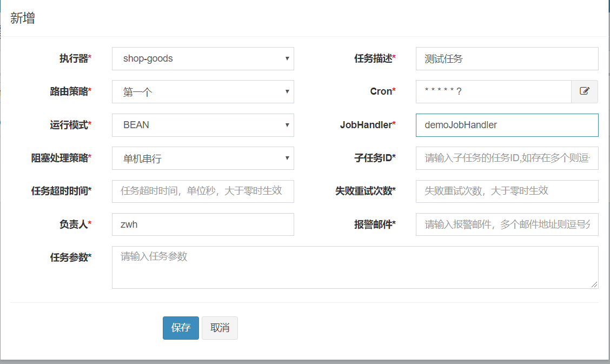Focus the 子任务ID input field
The image size is (610, 364).
(x=507, y=158)
